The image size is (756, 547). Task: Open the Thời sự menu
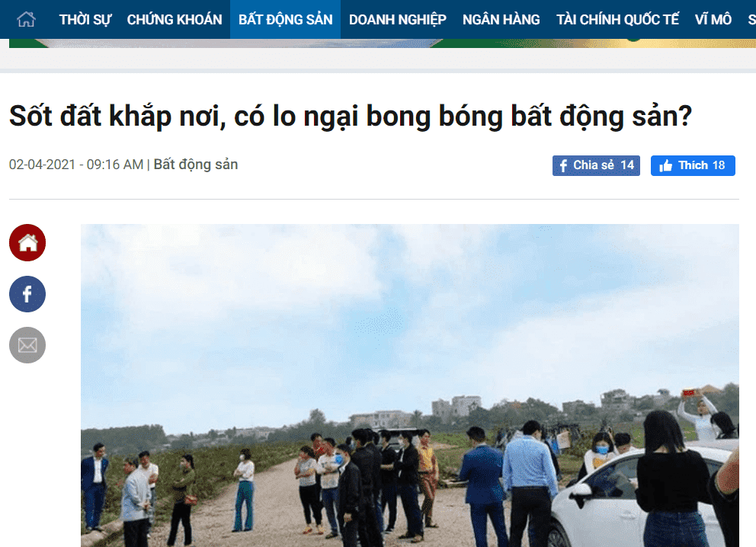85,20
